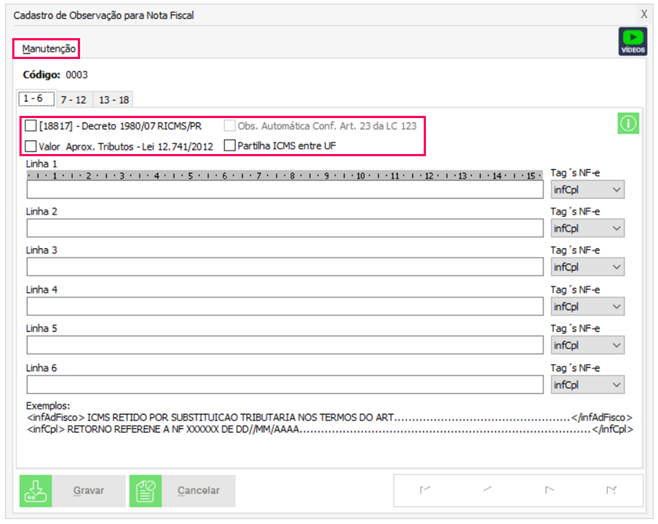Go to previous record navigation arrow
This screenshot has width=658, height=524.
click(487, 490)
